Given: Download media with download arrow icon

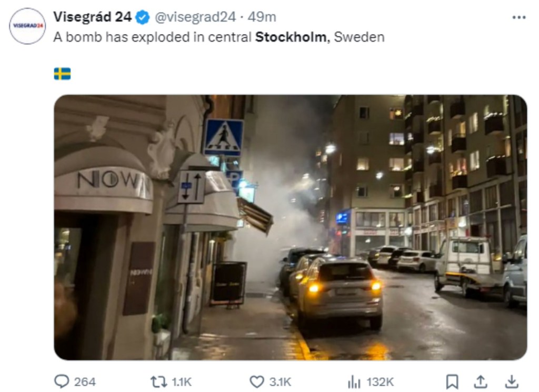Looking at the screenshot, I should [x=512, y=381].
